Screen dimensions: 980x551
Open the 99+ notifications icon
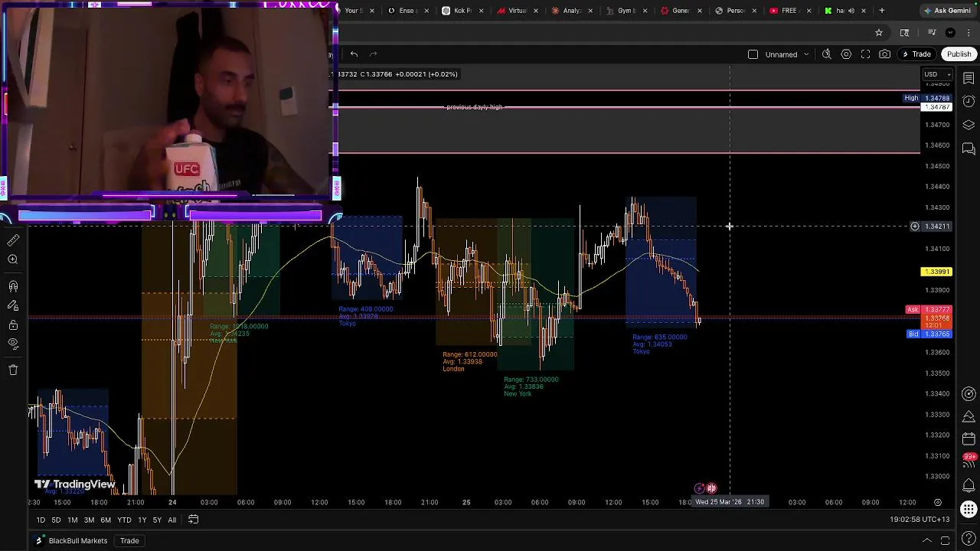coord(969,459)
